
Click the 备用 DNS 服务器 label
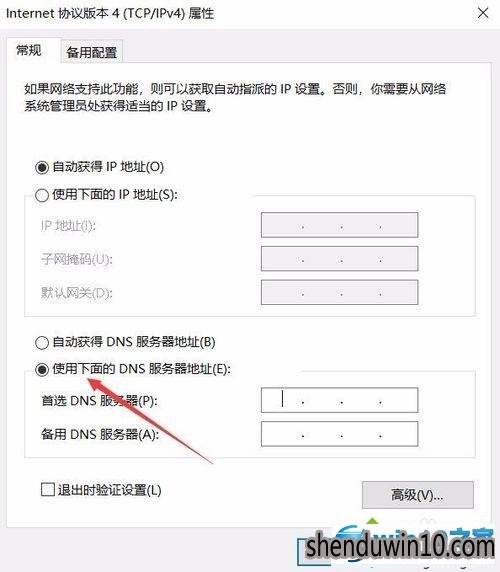[100, 434]
